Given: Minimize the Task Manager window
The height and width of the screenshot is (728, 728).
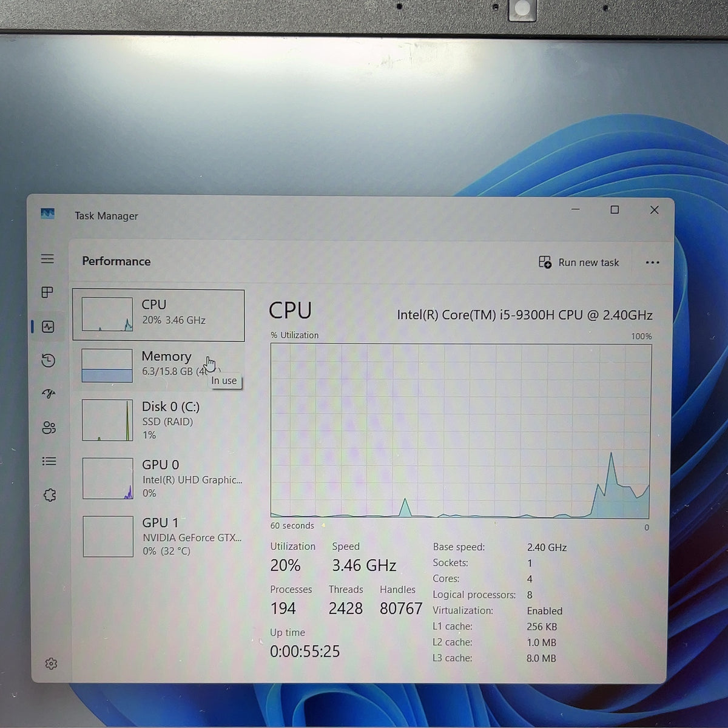Looking at the screenshot, I should click(x=576, y=209).
